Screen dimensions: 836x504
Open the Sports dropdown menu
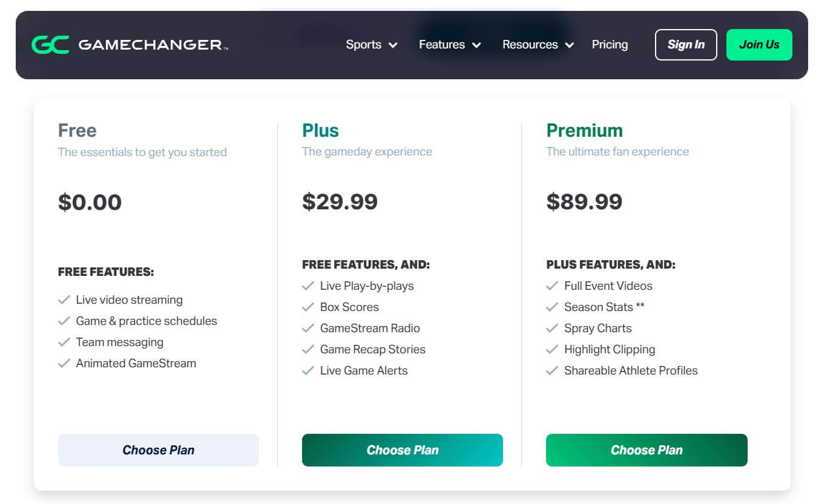(x=370, y=44)
